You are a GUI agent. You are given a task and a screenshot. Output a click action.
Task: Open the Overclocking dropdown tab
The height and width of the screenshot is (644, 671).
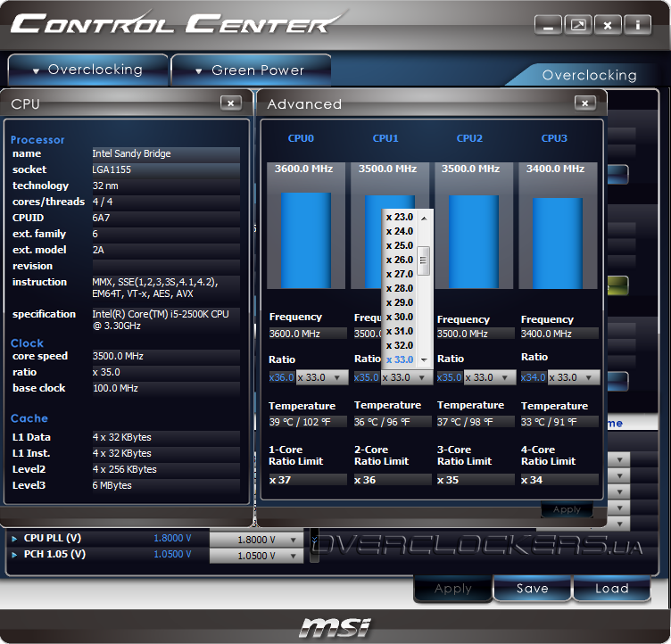pyautogui.click(x=87, y=70)
